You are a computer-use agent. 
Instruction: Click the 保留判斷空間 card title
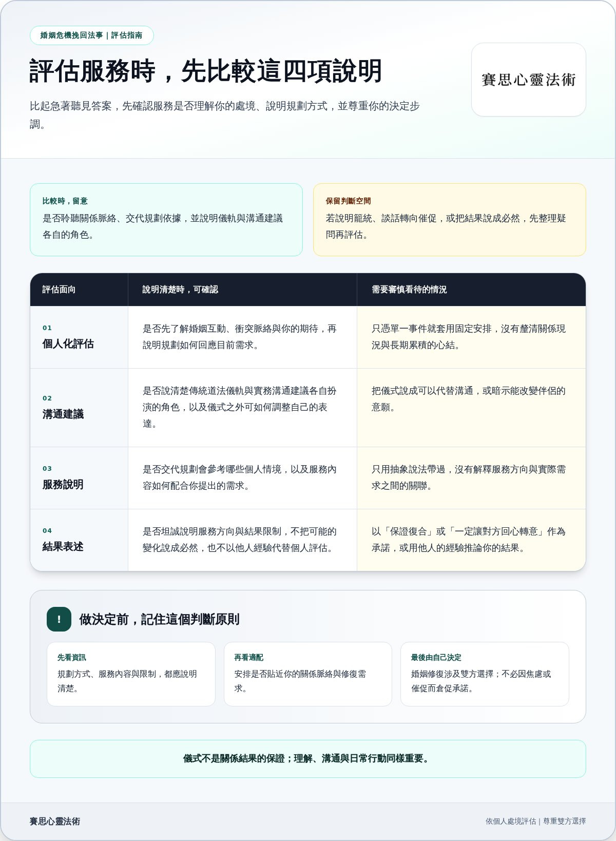(348, 201)
